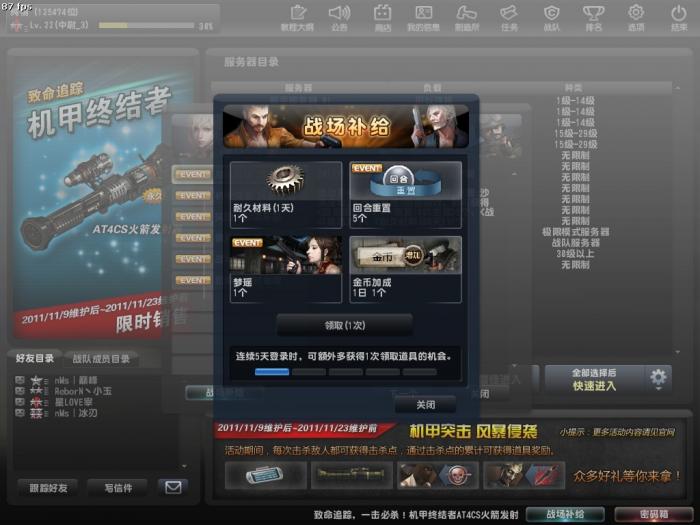
Task: Click the 快速进入 quick join button
Action: coord(594,379)
